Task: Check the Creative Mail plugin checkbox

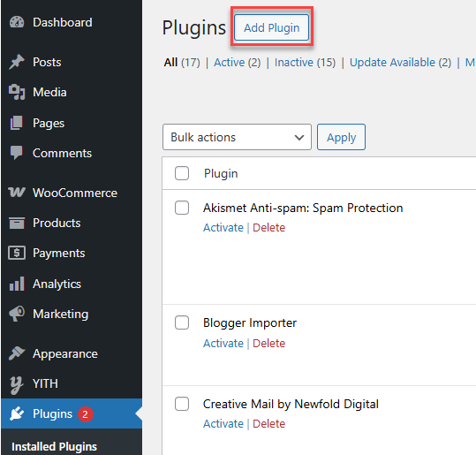Action: click(x=182, y=404)
